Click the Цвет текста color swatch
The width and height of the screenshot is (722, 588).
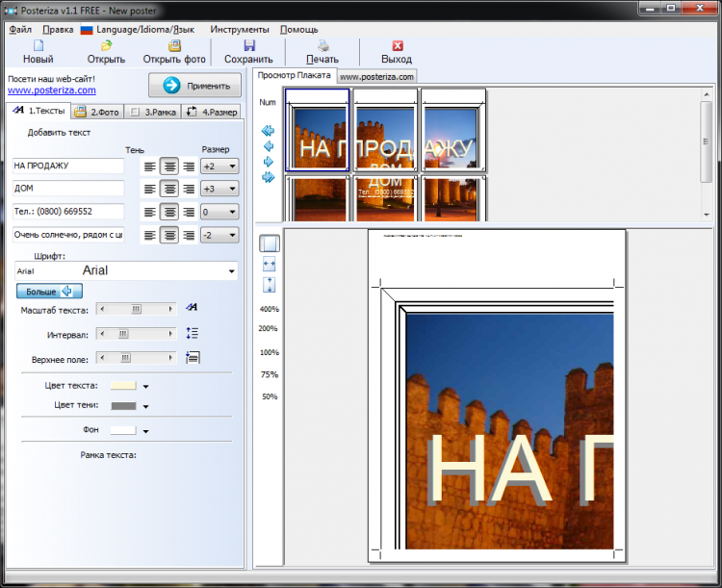click(x=123, y=386)
